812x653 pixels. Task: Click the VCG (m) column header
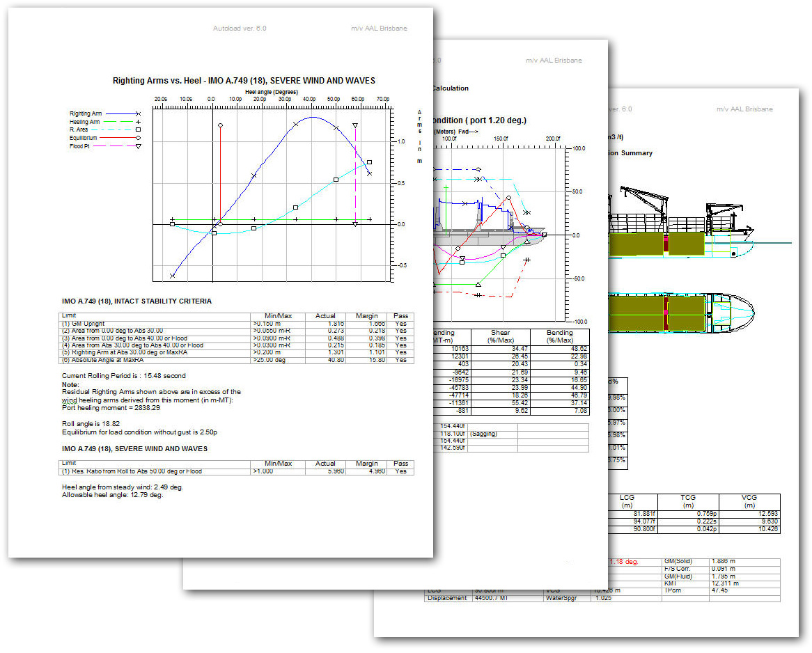click(x=749, y=502)
